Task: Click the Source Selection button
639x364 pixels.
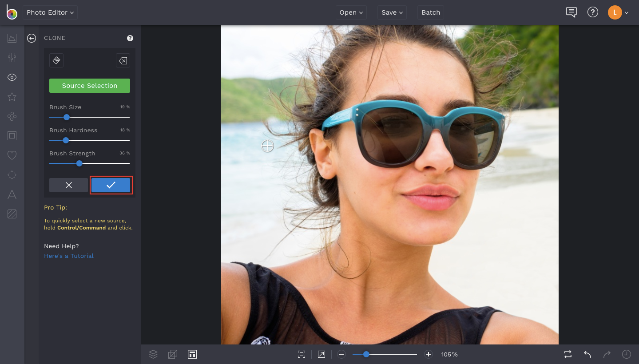Action: pos(89,85)
